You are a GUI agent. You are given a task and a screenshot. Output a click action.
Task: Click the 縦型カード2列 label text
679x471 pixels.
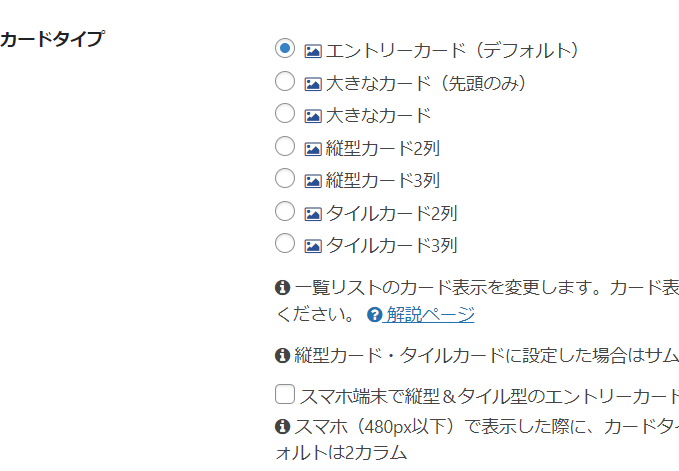click(383, 148)
